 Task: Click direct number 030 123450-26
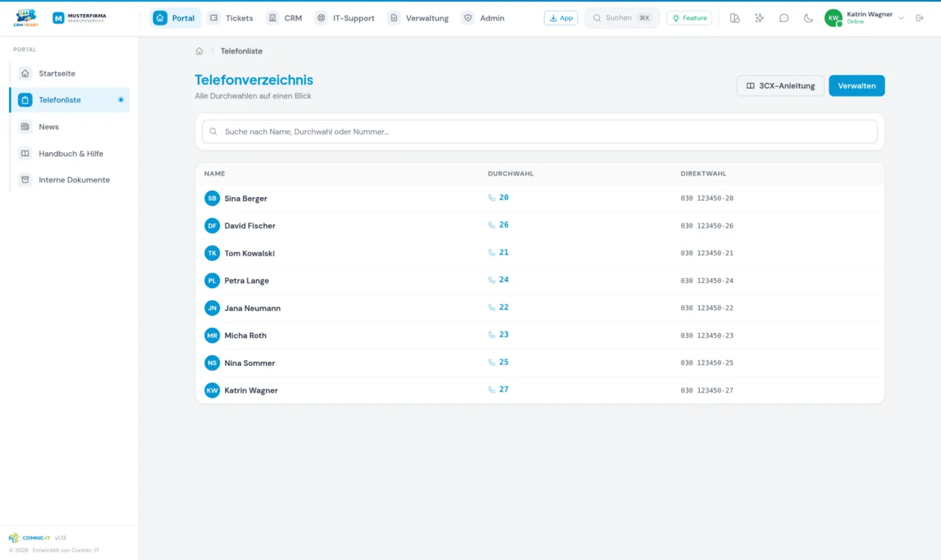(706, 226)
